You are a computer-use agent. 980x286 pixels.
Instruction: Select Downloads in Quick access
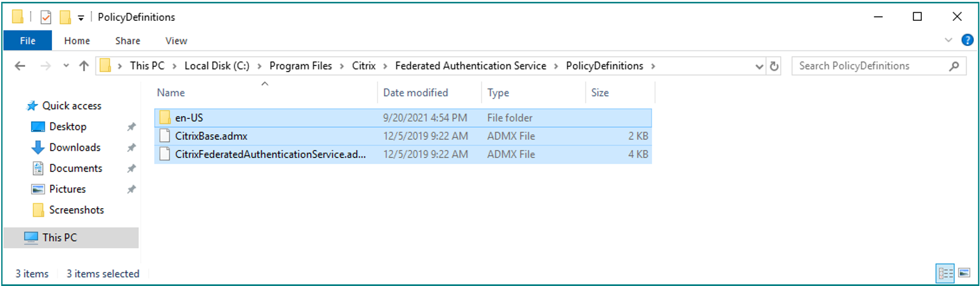[75, 148]
